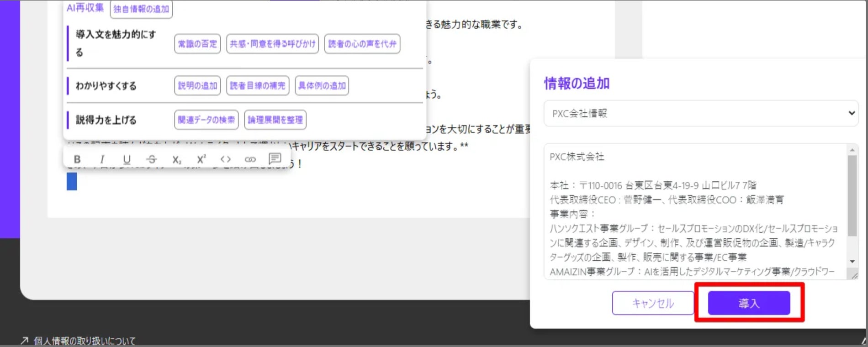Click the 導入文を魅力的にする row label
The width and height of the screenshot is (868, 347).
click(116, 43)
